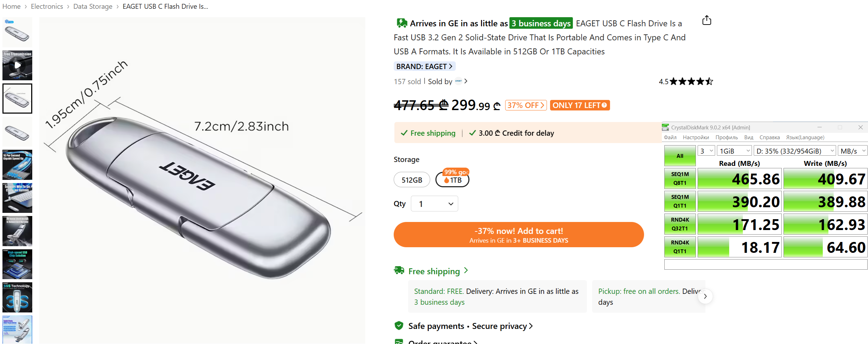Select the 512GB storage option

tap(412, 180)
